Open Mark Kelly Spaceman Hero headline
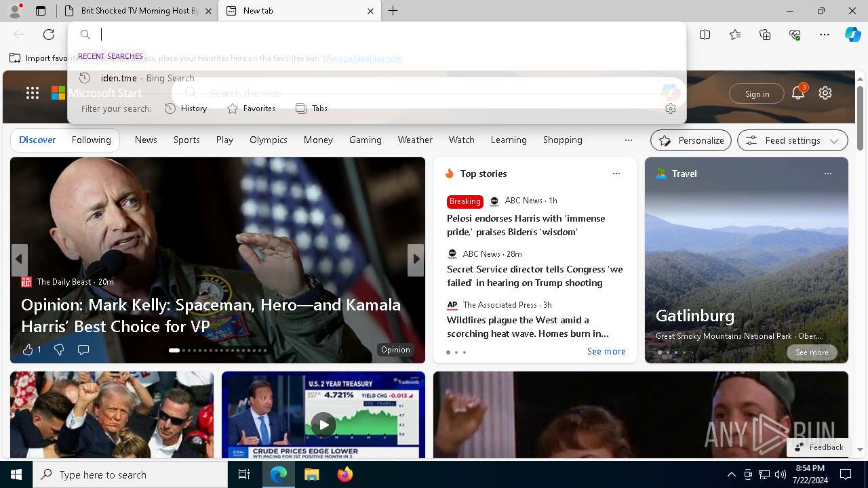The image size is (868, 488). point(211,315)
